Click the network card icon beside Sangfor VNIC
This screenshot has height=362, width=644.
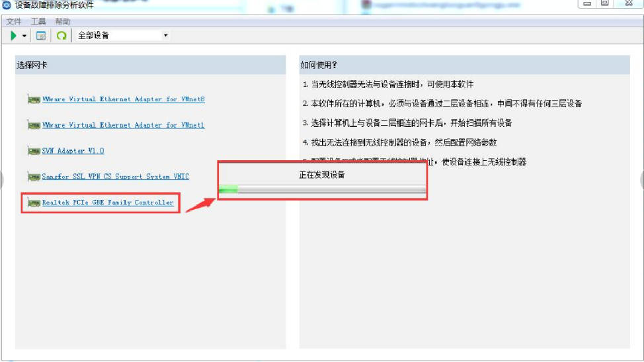tap(34, 177)
